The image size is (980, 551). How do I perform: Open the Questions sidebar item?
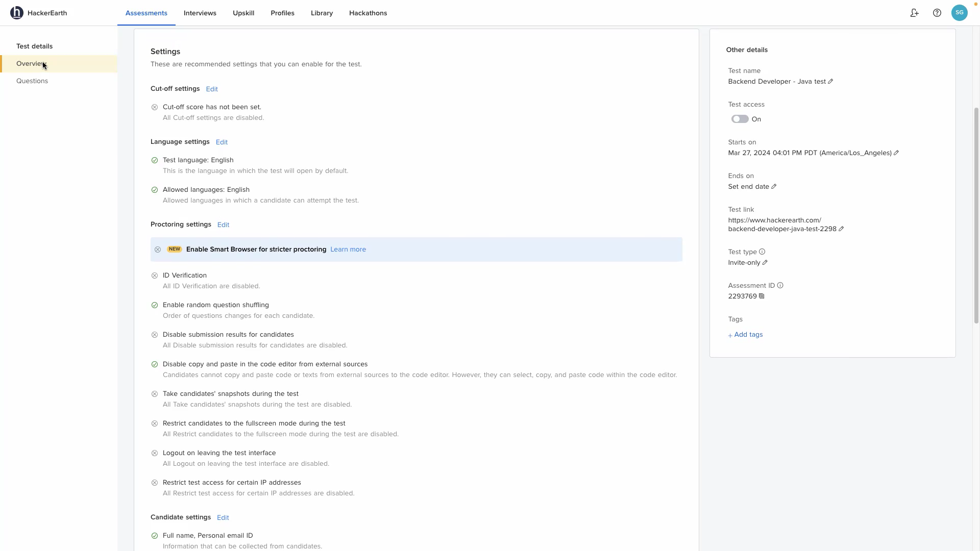(32, 81)
